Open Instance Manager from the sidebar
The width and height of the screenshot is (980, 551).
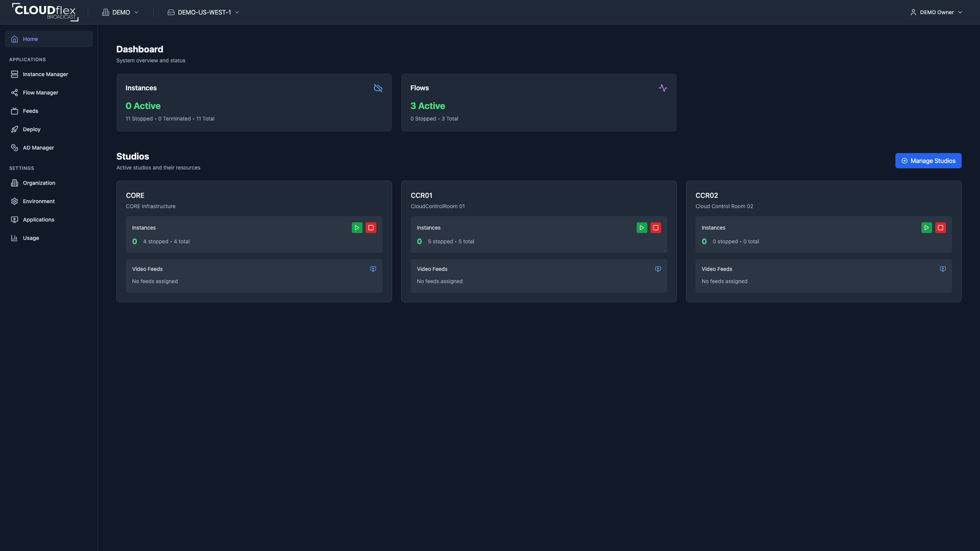(x=49, y=74)
